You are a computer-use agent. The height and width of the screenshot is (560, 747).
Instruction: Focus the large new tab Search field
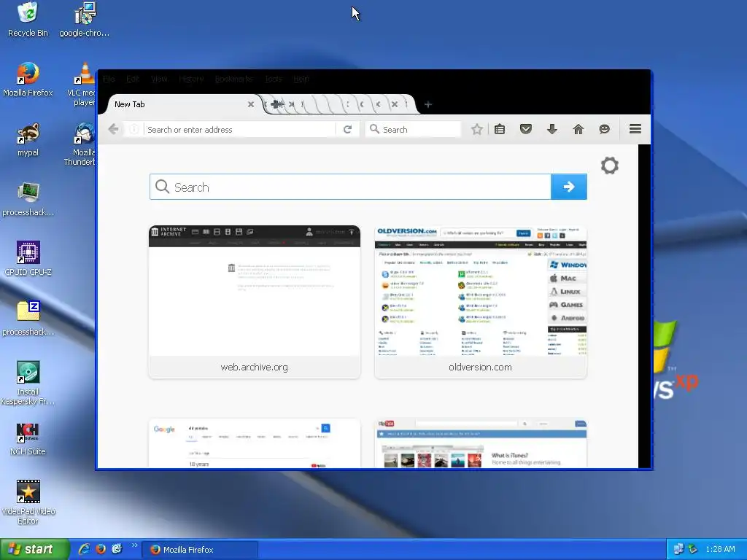[x=350, y=187]
